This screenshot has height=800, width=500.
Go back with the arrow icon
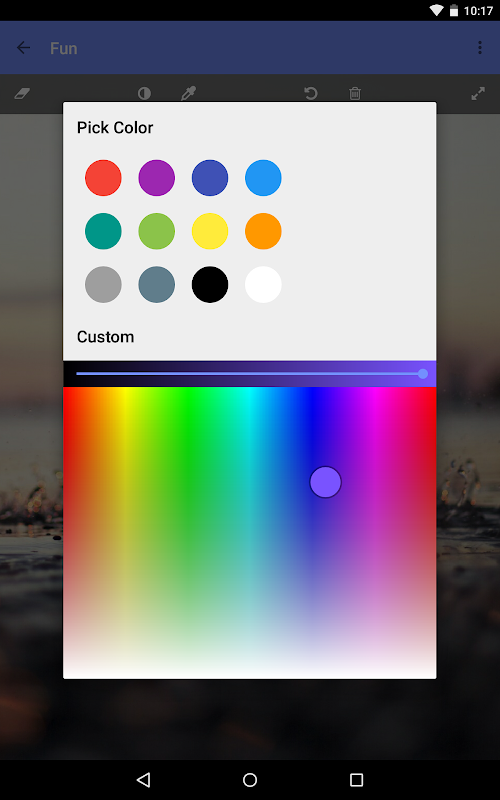coord(23,48)
